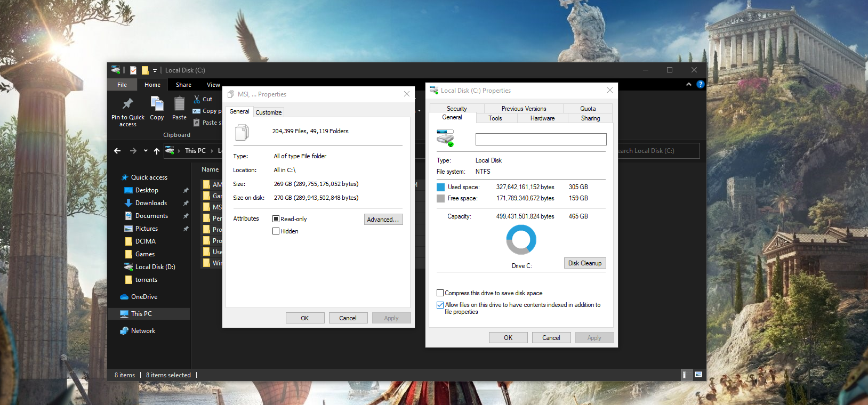Click the Name column header
This screenshot has height=405, width=868.
coord(210,169)
